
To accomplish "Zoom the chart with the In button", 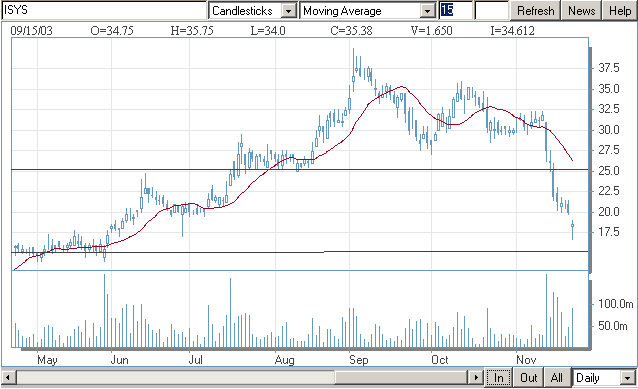I will pyautogui.click(x=498, y=378).
